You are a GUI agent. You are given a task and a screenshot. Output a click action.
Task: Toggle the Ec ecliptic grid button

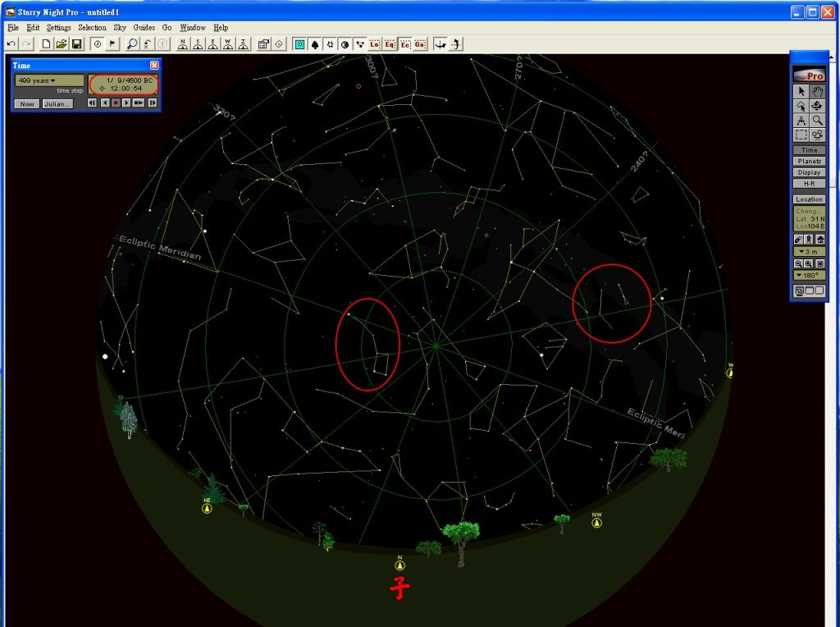tap(405, 44)
